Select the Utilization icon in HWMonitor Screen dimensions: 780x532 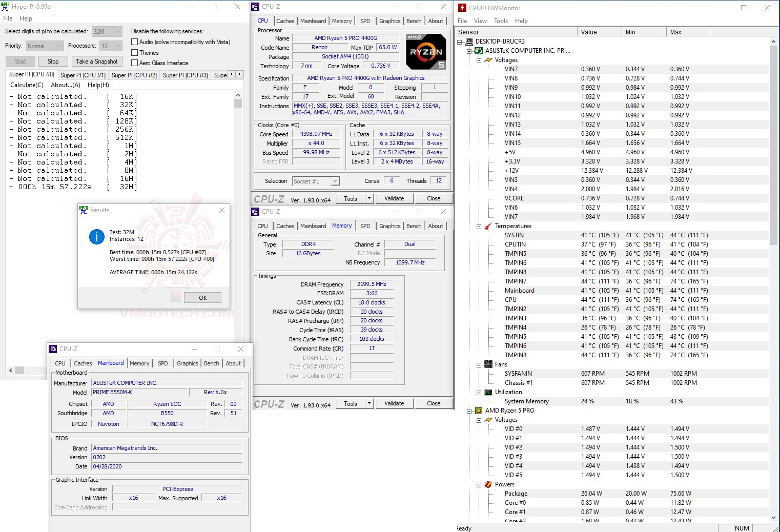coord(488,392)
